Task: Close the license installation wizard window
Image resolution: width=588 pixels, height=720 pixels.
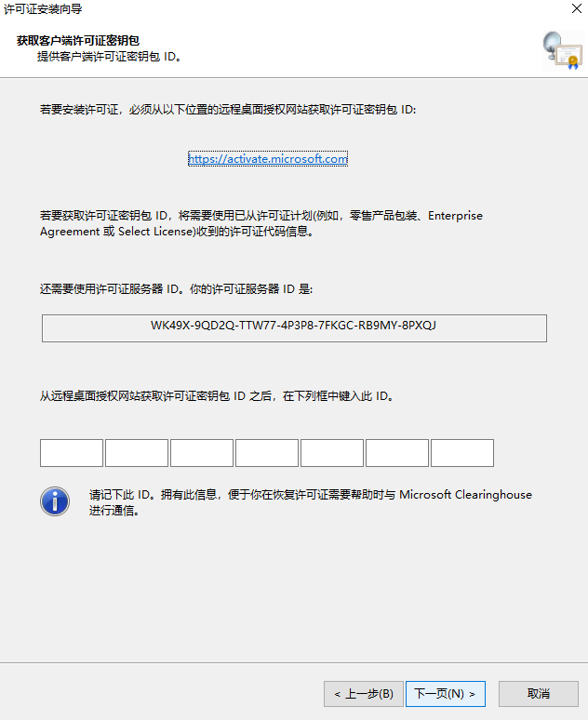Action: click(577, 8)
